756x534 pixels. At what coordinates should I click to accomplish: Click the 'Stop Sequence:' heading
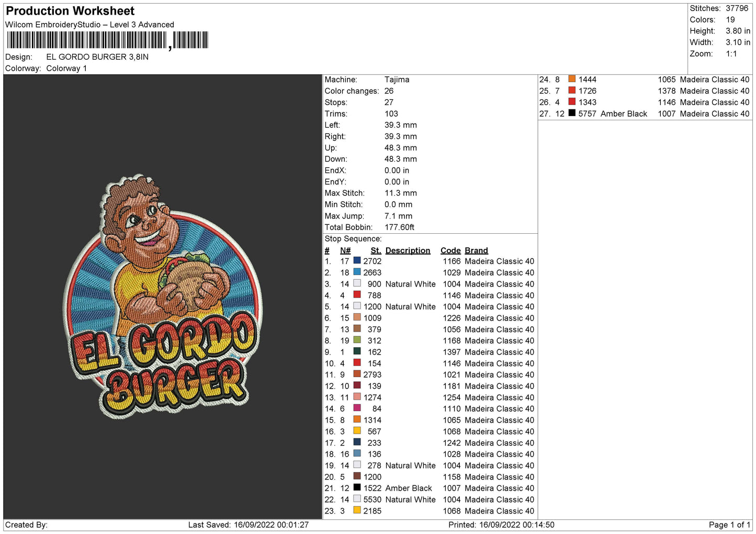353,238
